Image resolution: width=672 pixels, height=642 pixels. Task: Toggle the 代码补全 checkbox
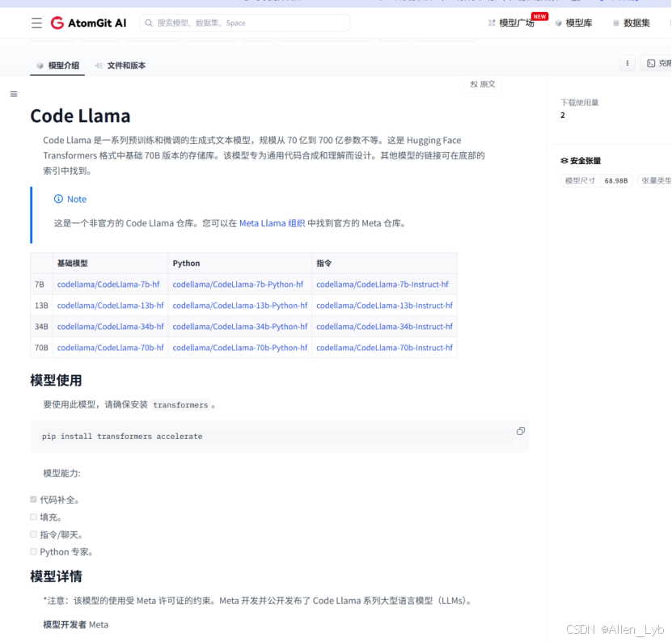(33, 499)
